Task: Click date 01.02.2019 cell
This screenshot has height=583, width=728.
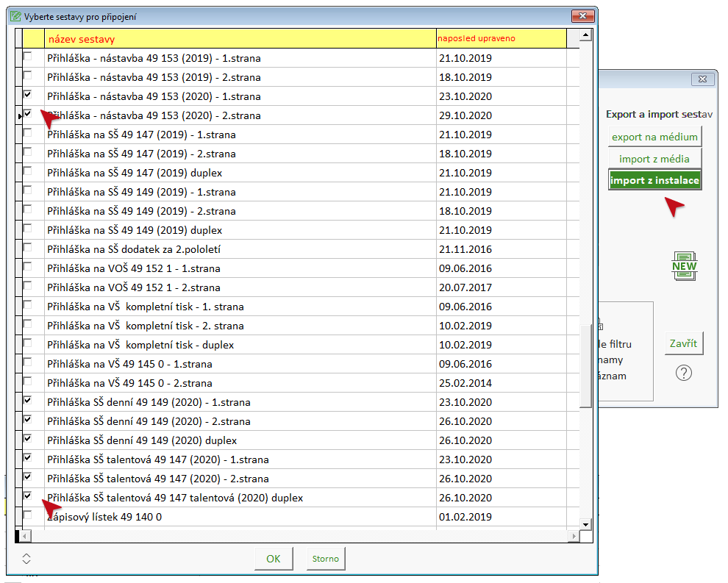Action: (502, 517)
